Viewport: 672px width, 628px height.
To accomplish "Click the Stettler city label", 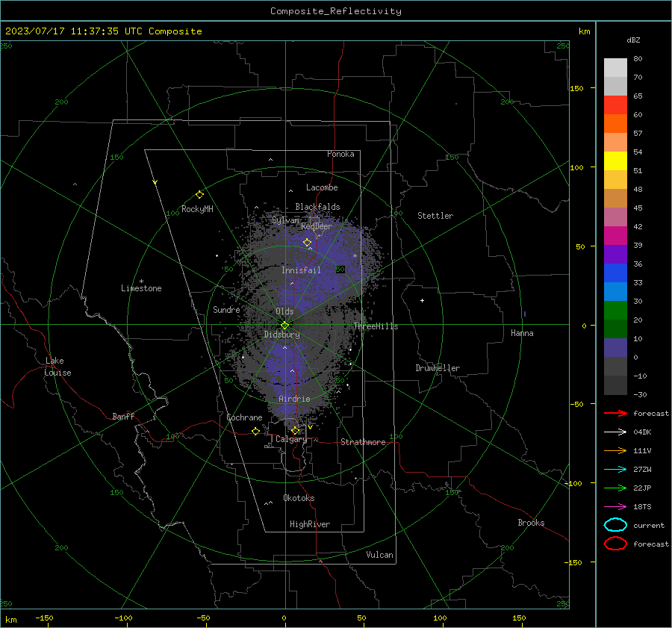I will tap(435, 216).
